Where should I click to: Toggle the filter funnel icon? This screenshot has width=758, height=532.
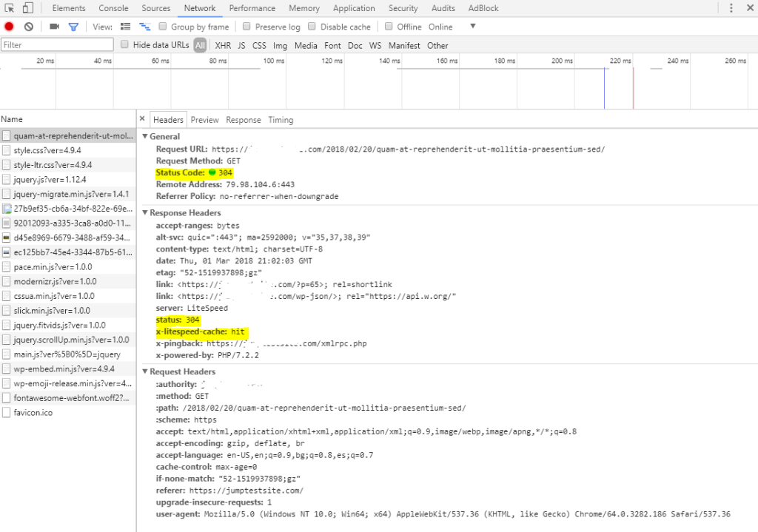73,27
